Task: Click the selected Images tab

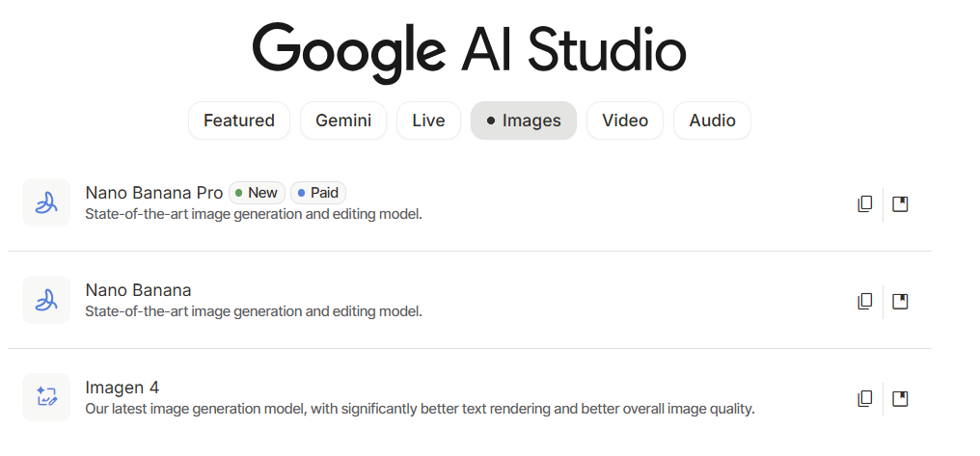Action: click(524, 121)
